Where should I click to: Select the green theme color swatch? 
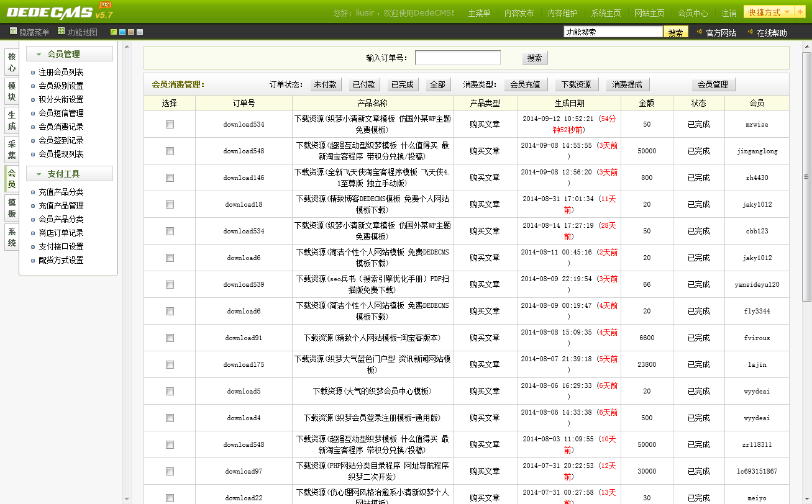point(113,32)
